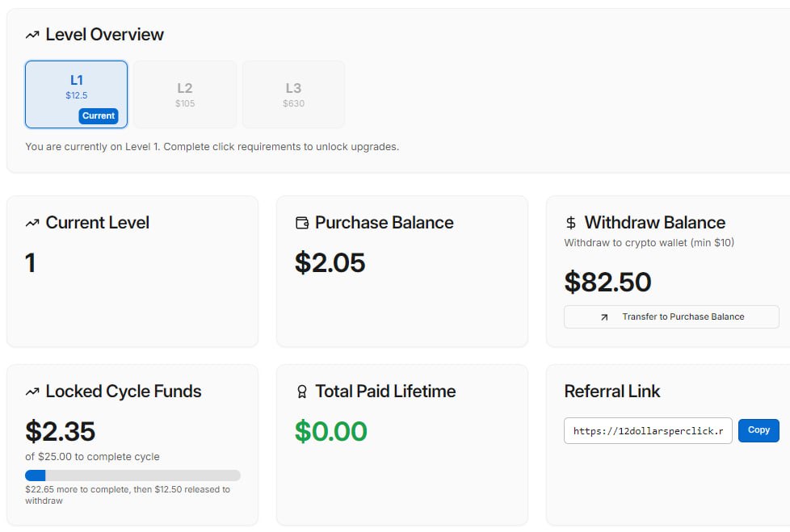This screenshot has height=532, width=790.
Task: Click the Locked Cycle Funds trend icon
Action: tap(32, 392)
